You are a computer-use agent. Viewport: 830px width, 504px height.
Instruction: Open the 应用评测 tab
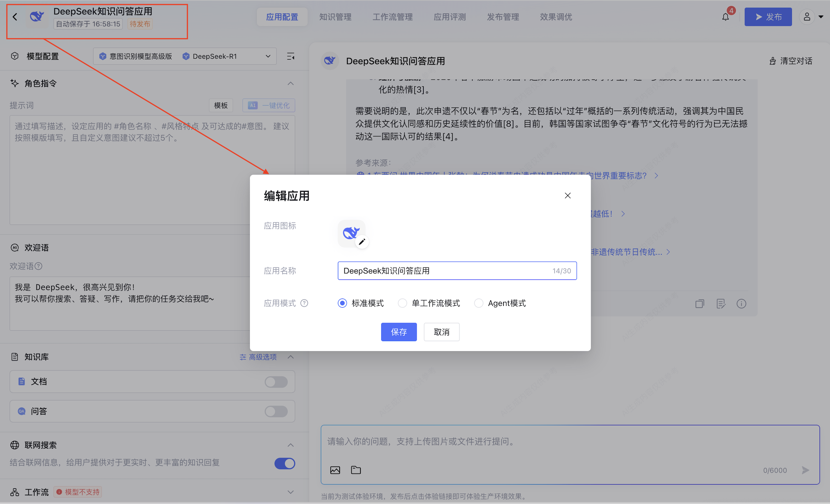449,17
